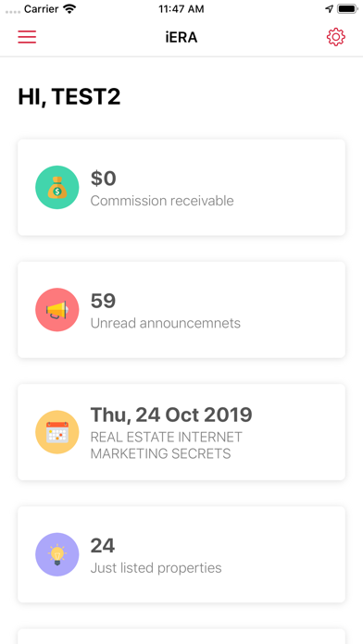Image resolution: width=363 pixels, height=644 pixels.
Task: Tap the iERA title in navigation bar
Action: coord(181,37)
